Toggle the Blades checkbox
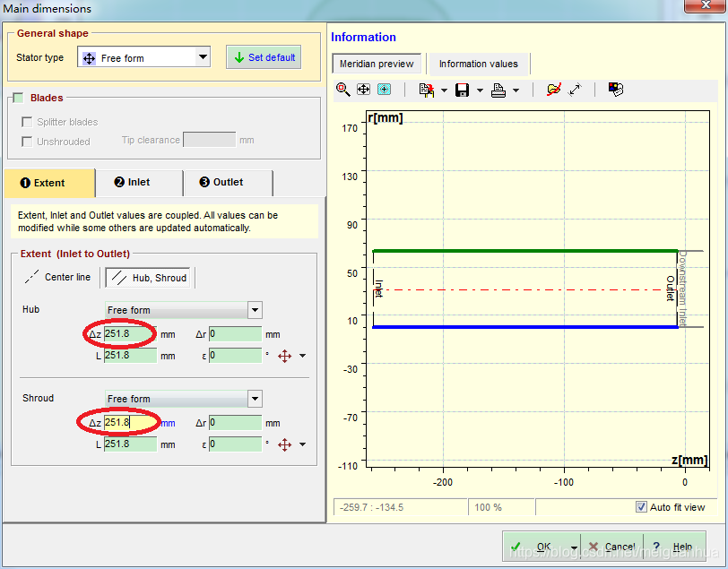 [18, 98]
